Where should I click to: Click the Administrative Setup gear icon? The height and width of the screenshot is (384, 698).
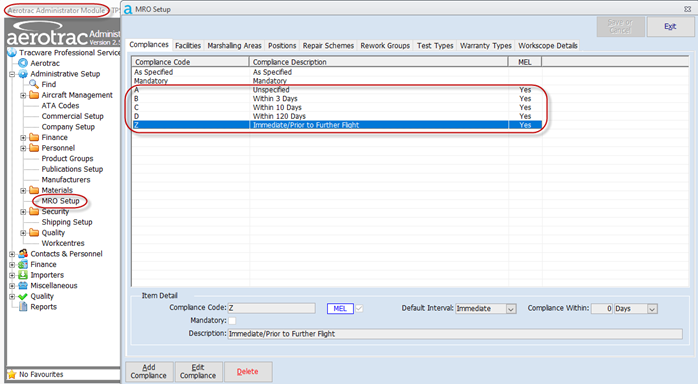coord(23,74)
